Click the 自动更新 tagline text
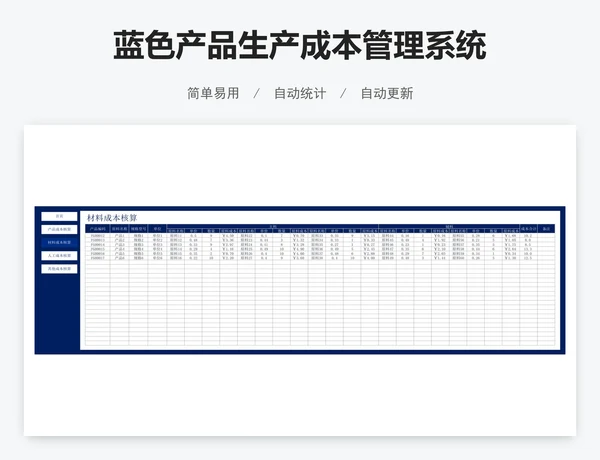Image resolution: width=600 pixels, height=460 pixels. pos(387,93)
